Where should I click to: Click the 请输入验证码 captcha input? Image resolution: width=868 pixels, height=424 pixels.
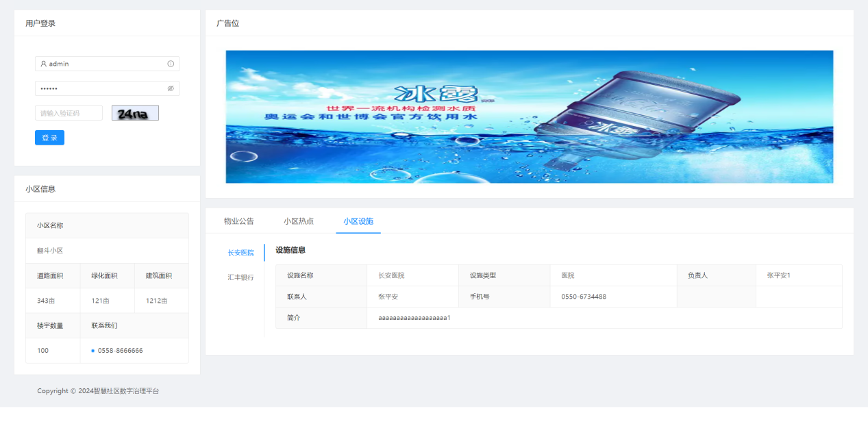click(69, 113)
